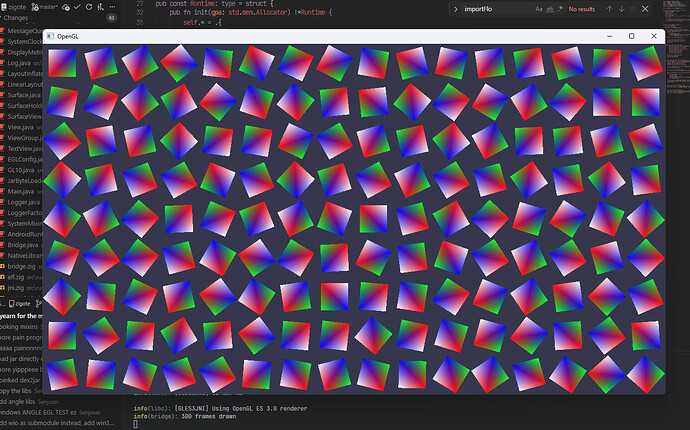Image resolution: width=690 pixels, height=430 pixels.
Task: Click the refresh source control icon
Action: (89, 7)
